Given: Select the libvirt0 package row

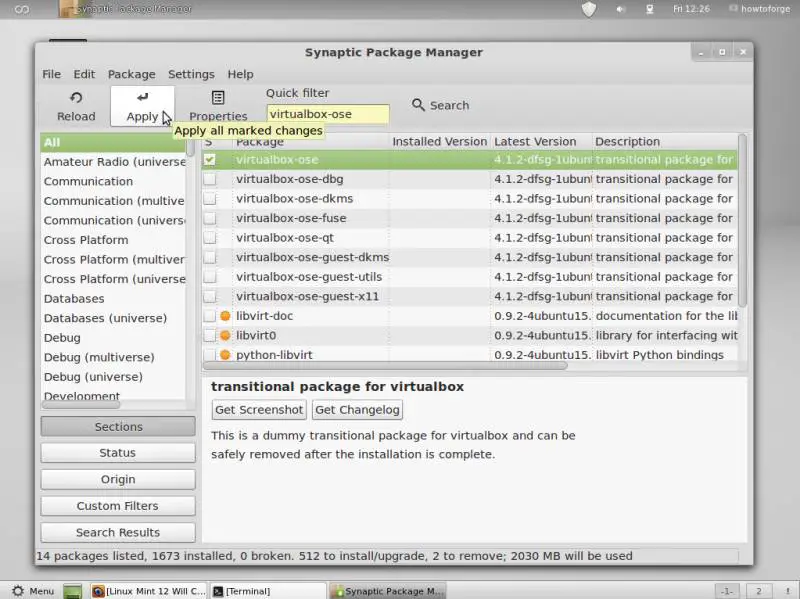Looking at the screenshot, I should coord(469,335).
